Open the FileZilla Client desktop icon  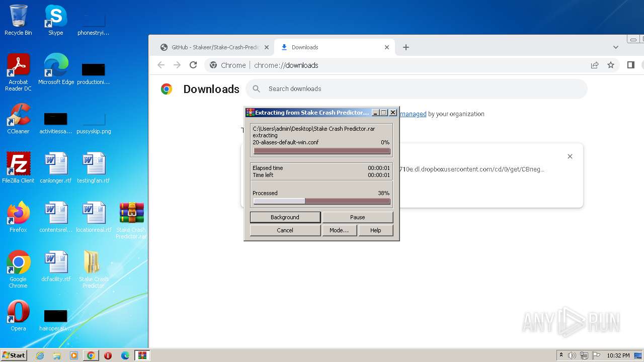click(18, 168)
